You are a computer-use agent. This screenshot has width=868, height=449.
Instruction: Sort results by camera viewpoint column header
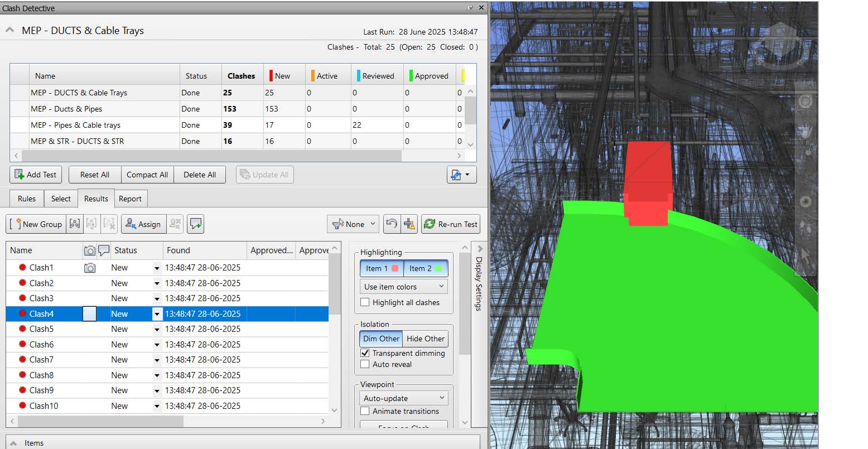[x=89, y=250]
